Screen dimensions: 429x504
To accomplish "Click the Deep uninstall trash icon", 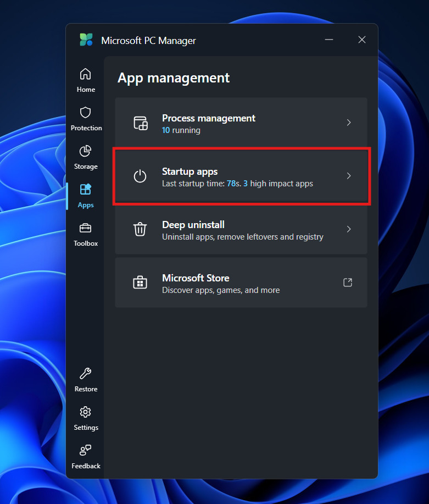I will point(141,229).
